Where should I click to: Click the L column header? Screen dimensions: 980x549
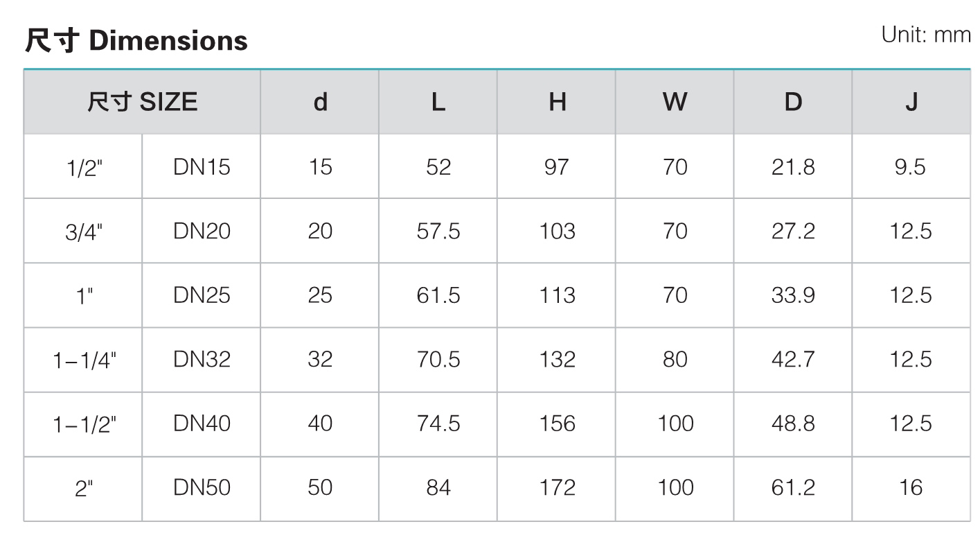[x=438, y=102]
